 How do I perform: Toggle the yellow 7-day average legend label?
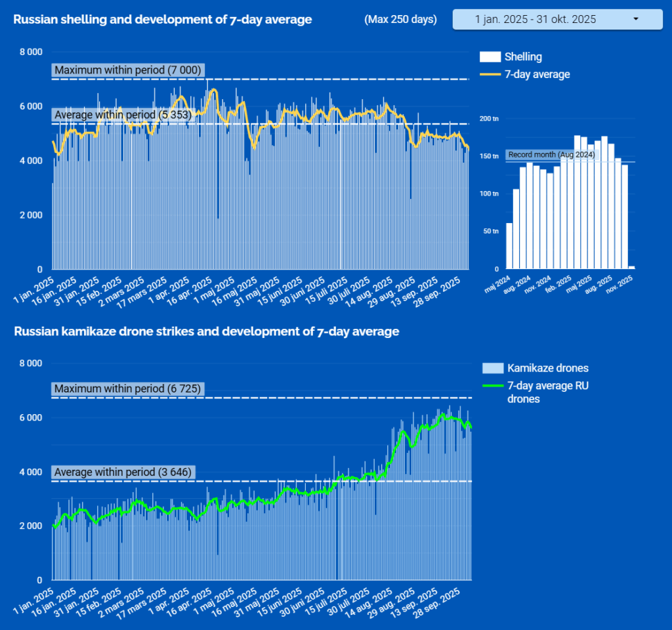click(537, 75)
